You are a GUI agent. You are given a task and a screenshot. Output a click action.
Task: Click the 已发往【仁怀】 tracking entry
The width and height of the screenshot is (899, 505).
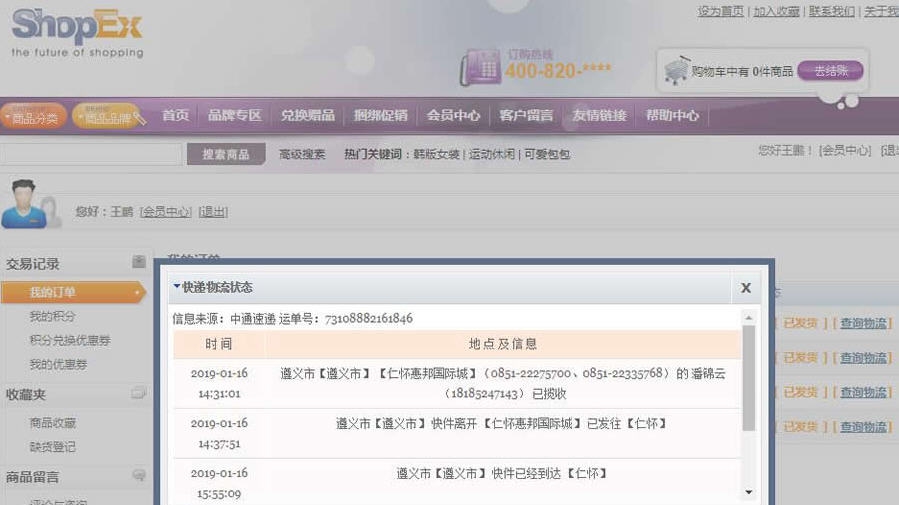(x=502, y=424)
